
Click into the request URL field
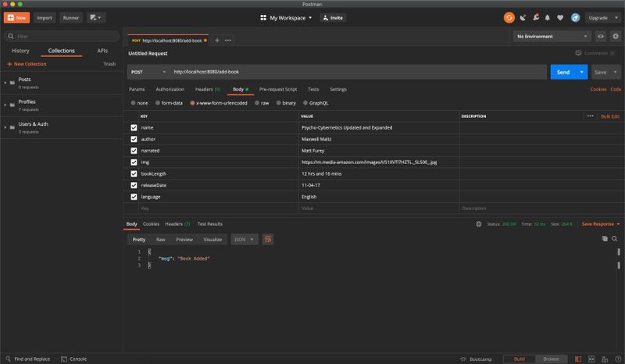click(358, 72)
